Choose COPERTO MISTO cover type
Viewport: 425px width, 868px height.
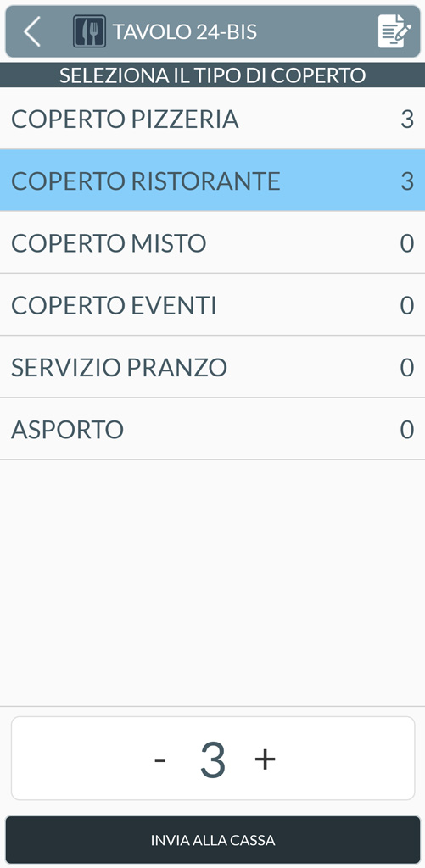tap(212, 242)
